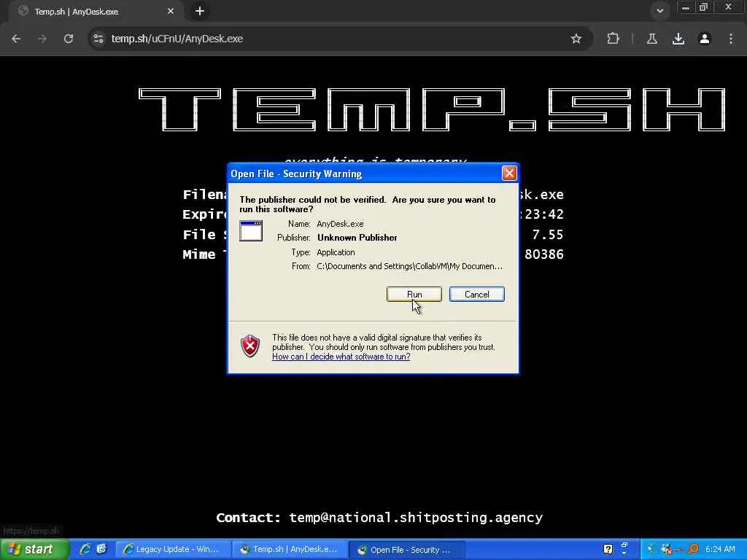Click the red shield warning icon
The height and width of the screenshot is (560, 747).
pyautogui.click(x=250, y=346)
